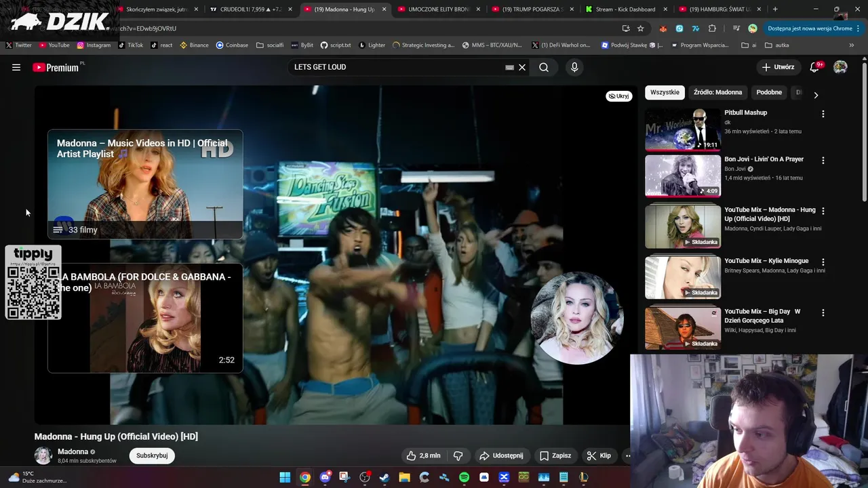Open the ByBit bookmark
Viewport: 868px width, 488px height.
pos(302,45)
